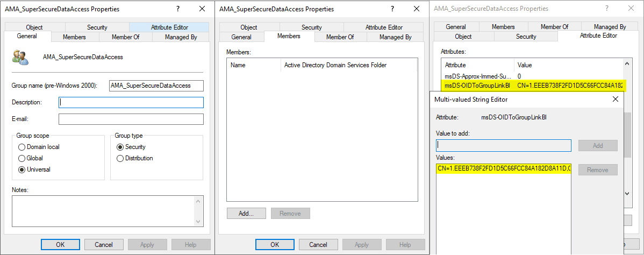644x255 pixels.
Task: Click Notes scrollbar down arrow
Action: 198,221
